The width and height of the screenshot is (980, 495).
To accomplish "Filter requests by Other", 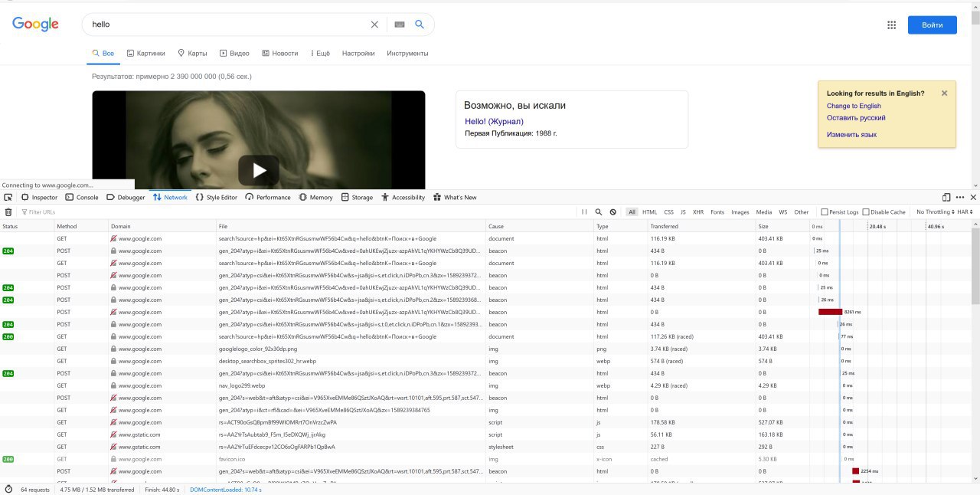I will (x=801, y=212).
